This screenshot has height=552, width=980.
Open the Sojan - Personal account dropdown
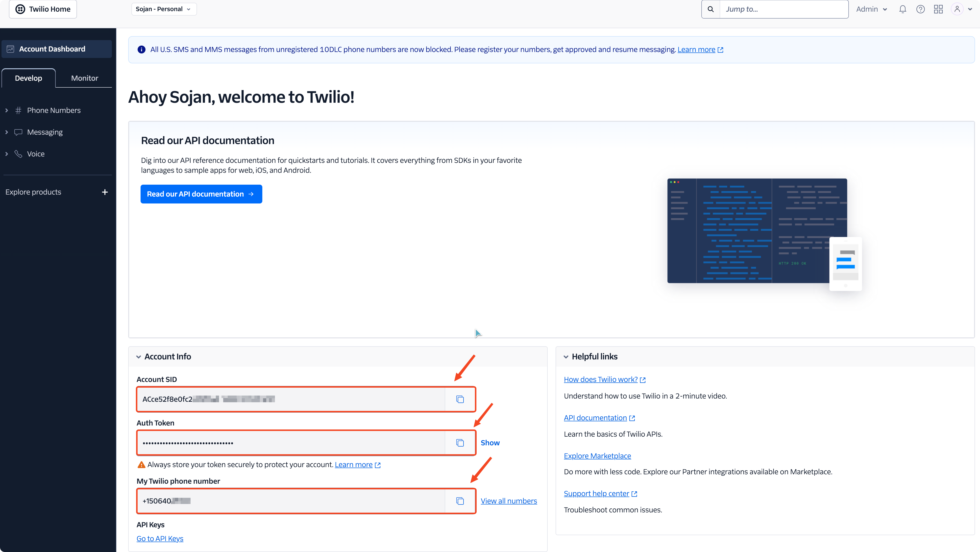pos(164,9)
